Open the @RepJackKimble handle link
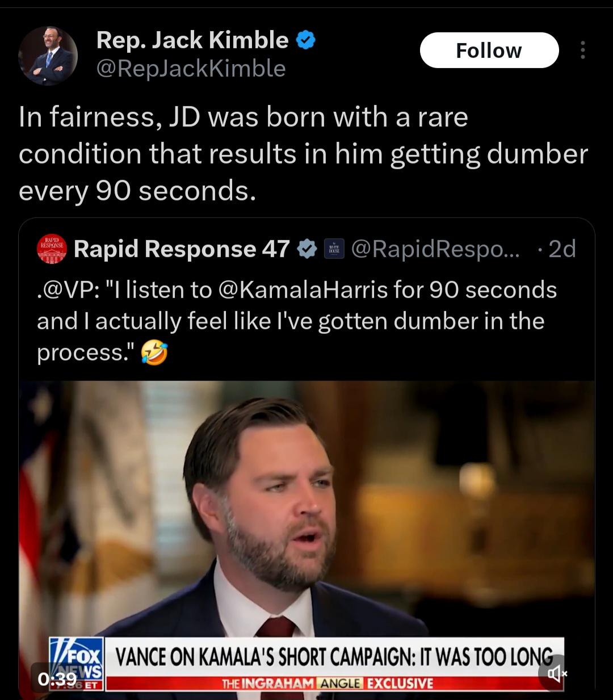The image size is (613, 700). click(x=191, y=69)
